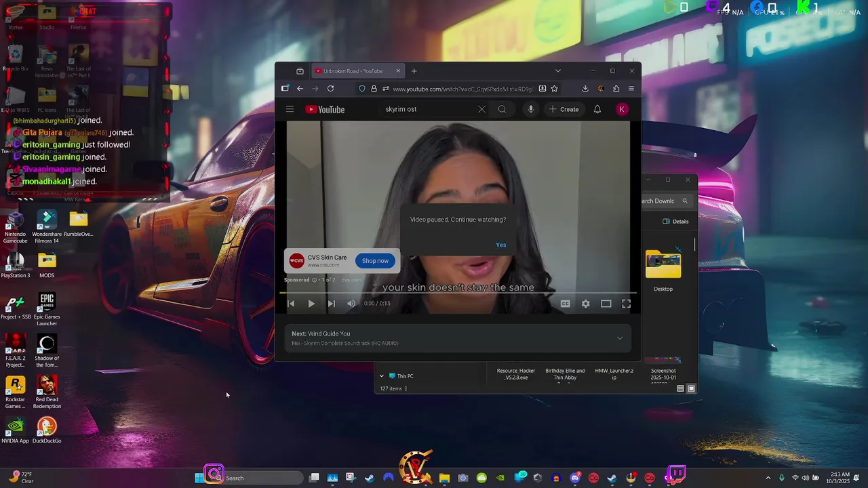Screen dimensions: 868x488
Task: Open File Explorer from the taskbar
Action: [444, 478]
